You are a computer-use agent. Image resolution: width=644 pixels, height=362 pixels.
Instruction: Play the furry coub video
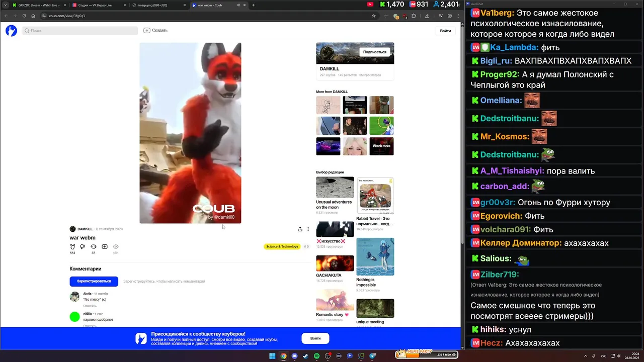pyautogui.click(x=190, y=133)
